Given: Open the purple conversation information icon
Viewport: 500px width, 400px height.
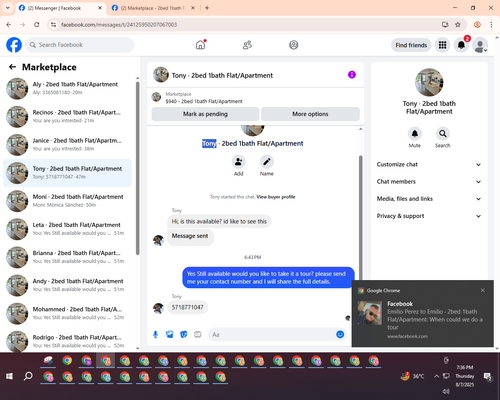Looking at the screenshot, I should (352, 75).
